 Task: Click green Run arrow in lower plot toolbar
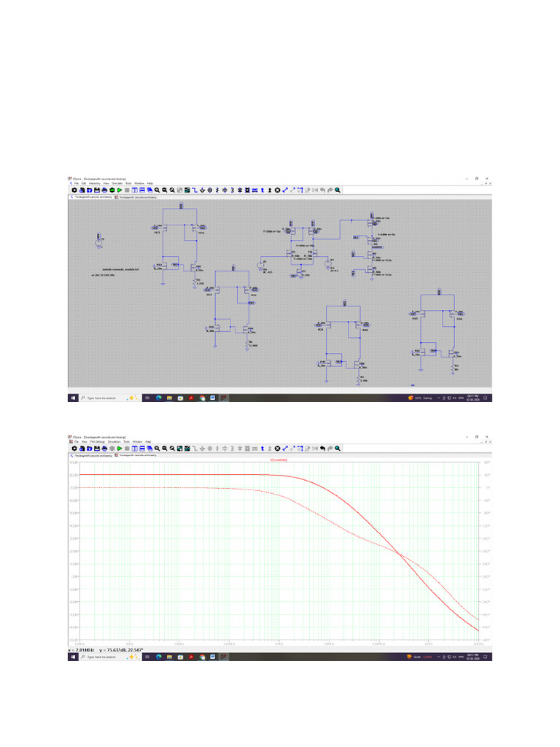tap(120, 449)
